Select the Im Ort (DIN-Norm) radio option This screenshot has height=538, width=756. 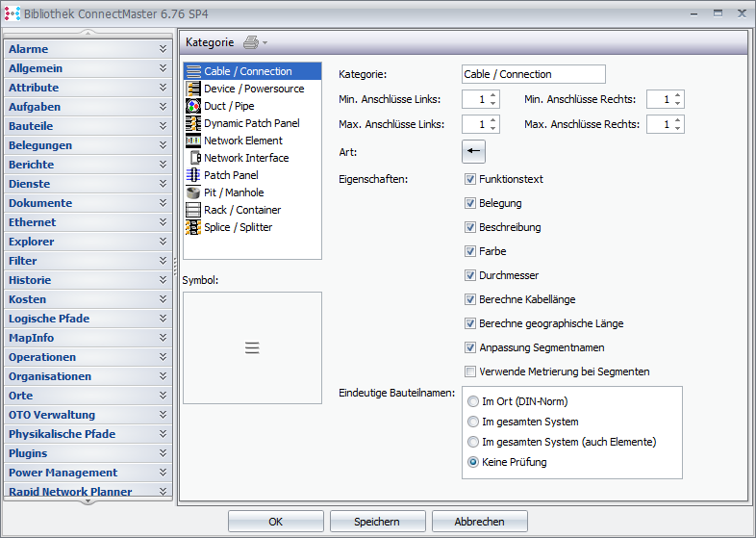tap(473, 401)
